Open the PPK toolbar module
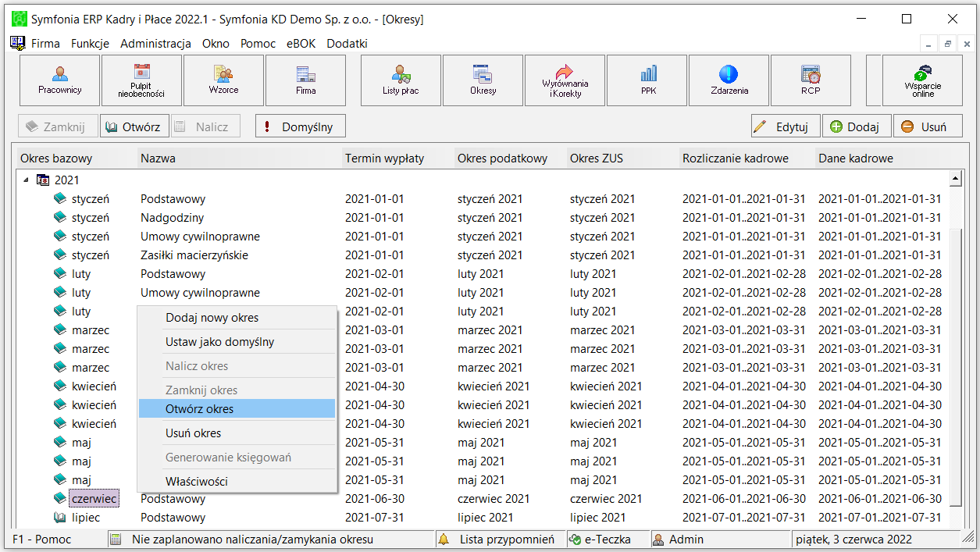Screen dimensions: 980x552 click(x=647, y=80)
